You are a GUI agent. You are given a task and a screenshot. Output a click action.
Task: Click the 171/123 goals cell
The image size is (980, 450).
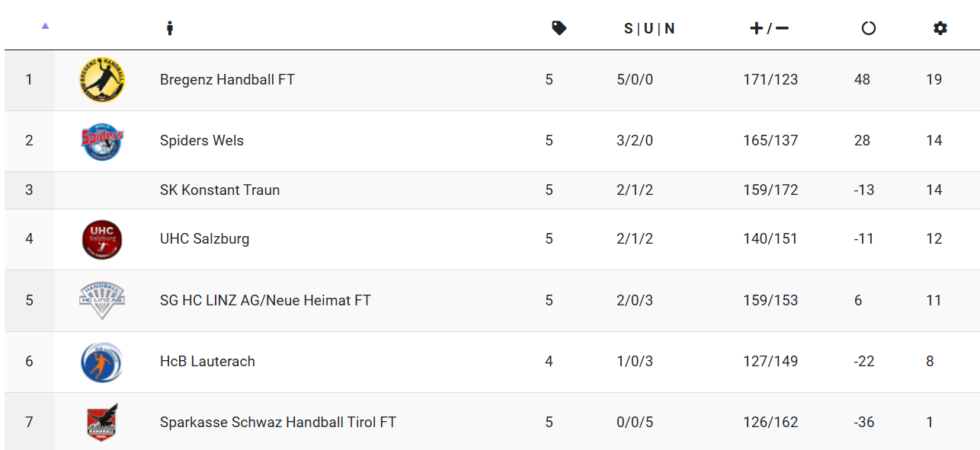[x=770, y=79]
